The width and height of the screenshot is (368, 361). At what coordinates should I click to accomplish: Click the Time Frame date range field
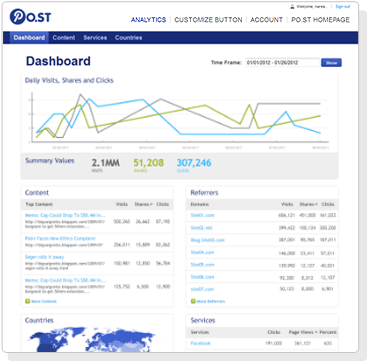pos(282,63)
